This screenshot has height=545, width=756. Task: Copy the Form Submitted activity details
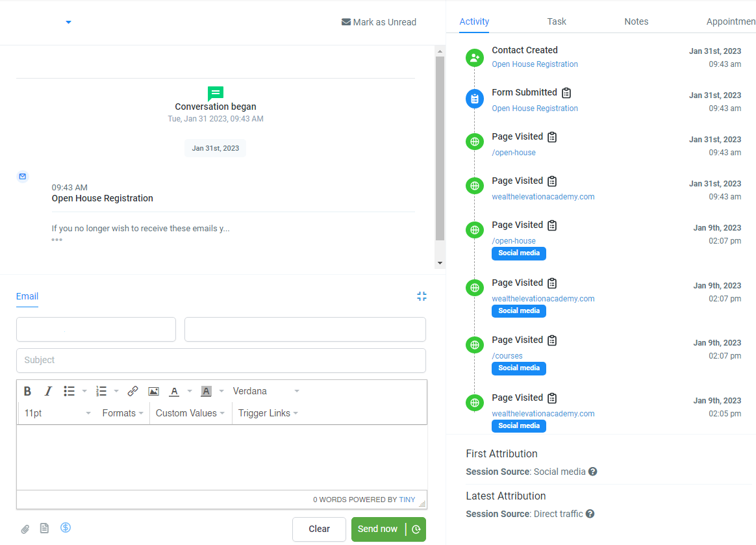[566, 93]
